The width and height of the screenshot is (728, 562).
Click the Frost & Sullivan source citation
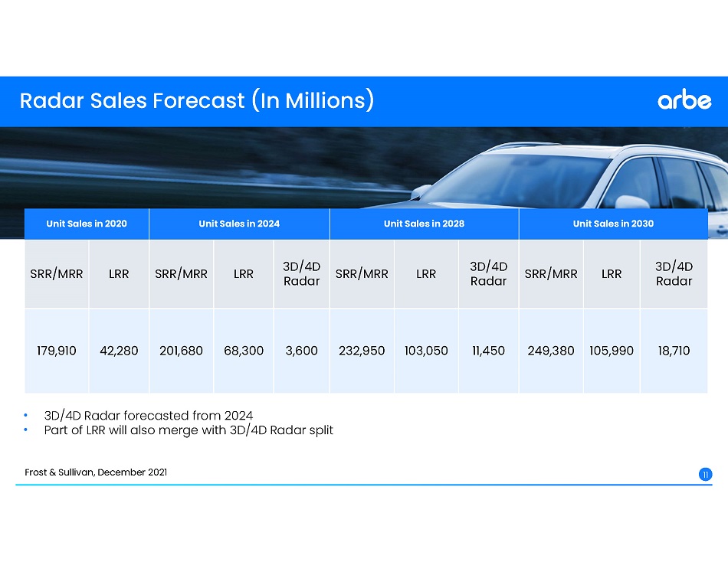(96, 472)
